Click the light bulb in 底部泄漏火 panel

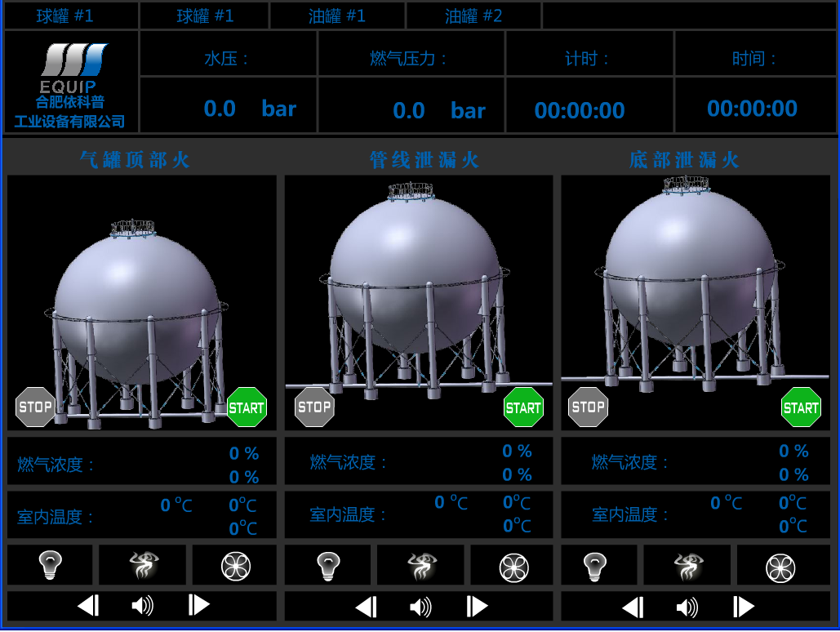tap(595, 566)
